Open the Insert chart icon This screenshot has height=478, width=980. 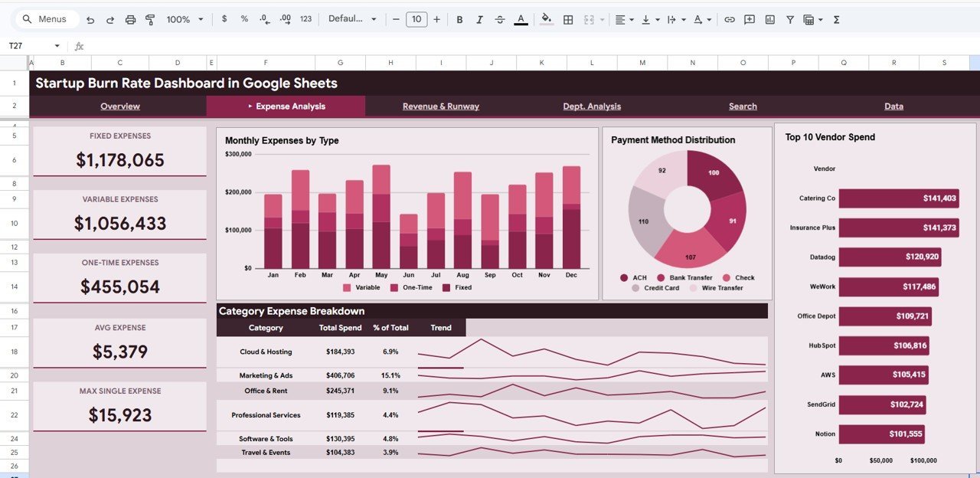[771, 19]
